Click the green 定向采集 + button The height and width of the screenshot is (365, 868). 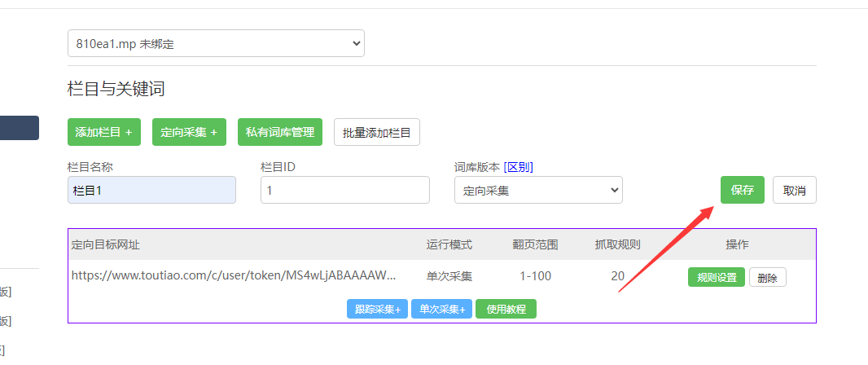(x=189, y=132)
